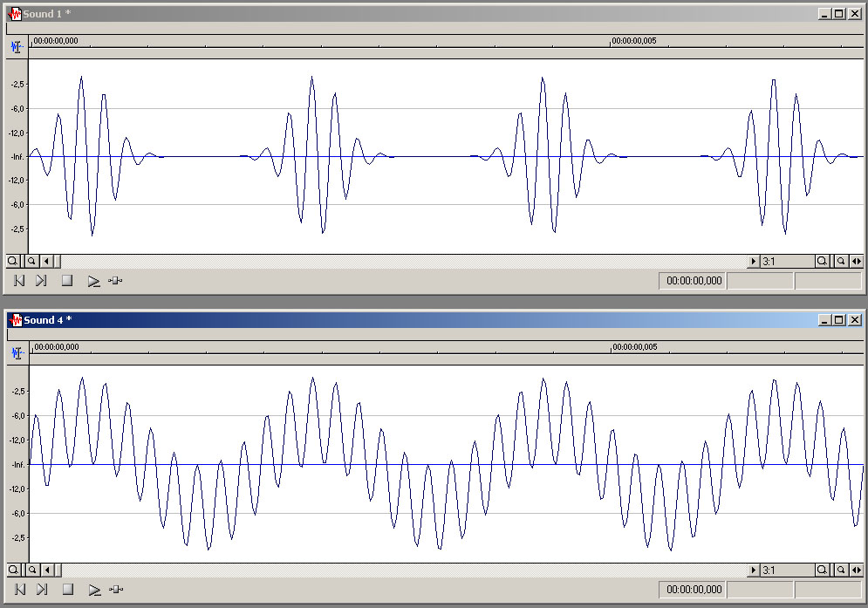Image resolution: width=868 pixels, height=608 pixels.
Task: Click the level zoom-out small magnifier in Sound 4
Action: [x=32, y=570]
